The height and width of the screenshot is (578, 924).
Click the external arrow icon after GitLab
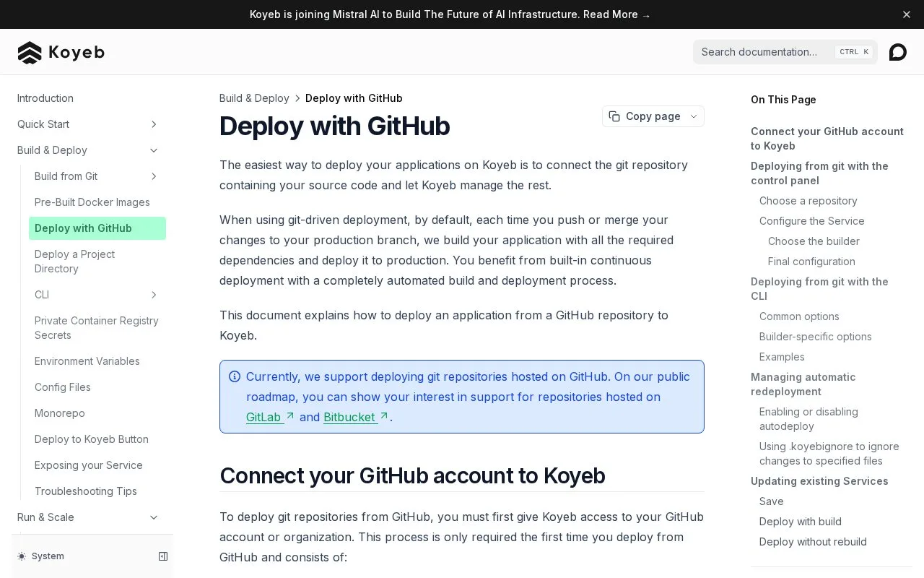(x=290, y=416)
